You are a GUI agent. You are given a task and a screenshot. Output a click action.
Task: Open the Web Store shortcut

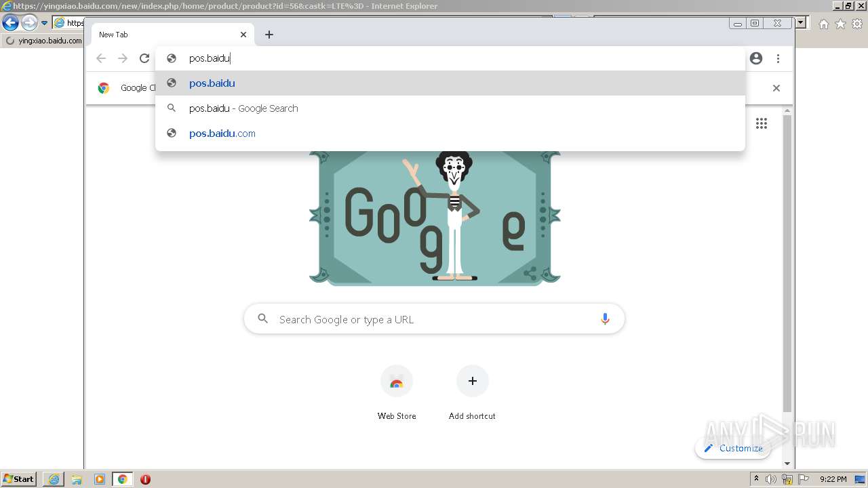397,393
